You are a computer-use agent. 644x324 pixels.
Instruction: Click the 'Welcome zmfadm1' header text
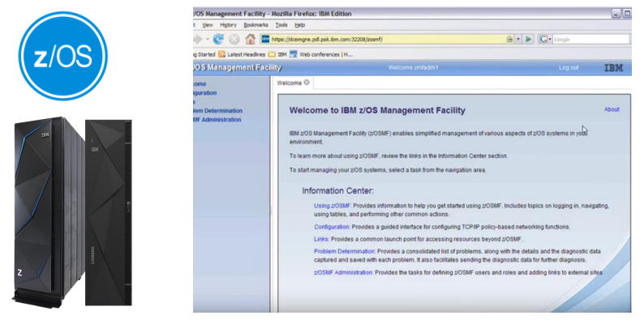click(x=413, y=68)
